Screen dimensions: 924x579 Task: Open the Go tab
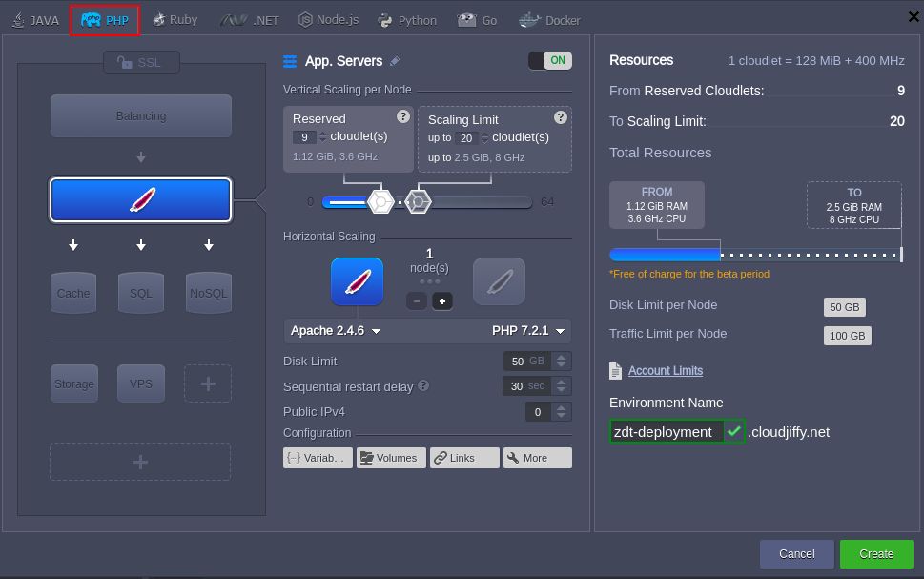tap(477, 21)
